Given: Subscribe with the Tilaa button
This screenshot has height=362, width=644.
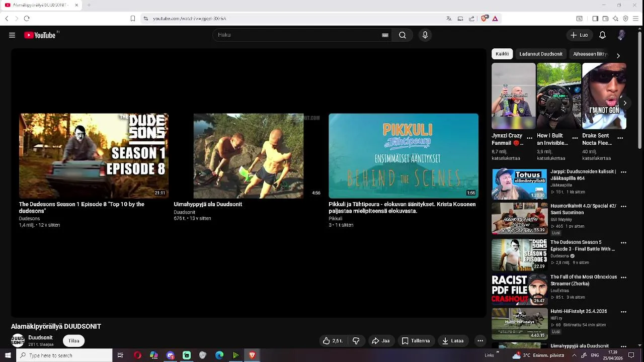Looking at the screenshot, I should coord(74,341).
